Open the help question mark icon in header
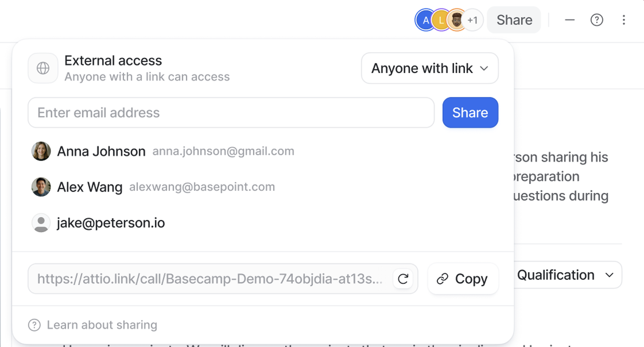The height and width of the screenshot is (347, 644). (597, 20)
